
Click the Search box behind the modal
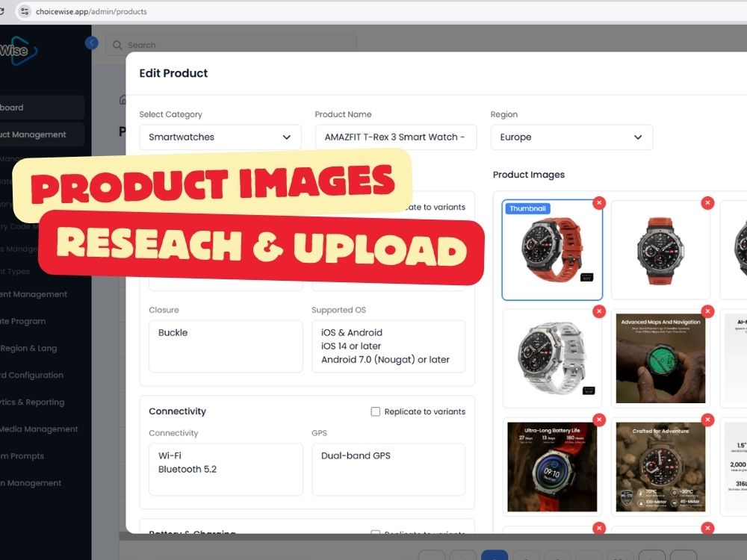231,45
